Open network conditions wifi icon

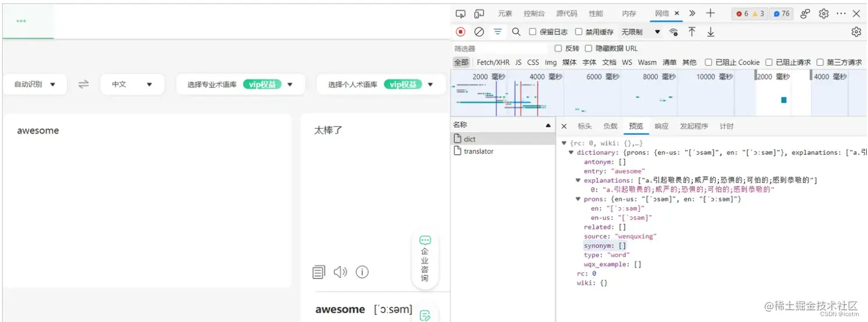pyautogui.click(x=674, y=32)
